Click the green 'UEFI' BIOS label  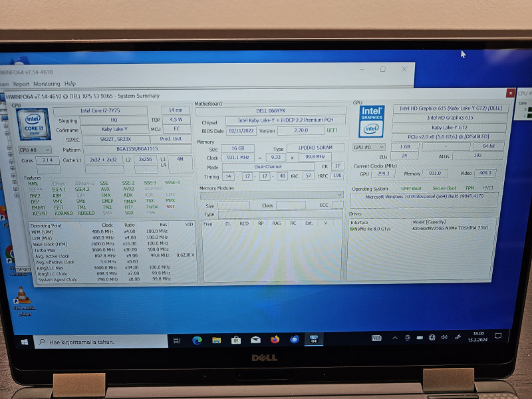coord(332,130)
